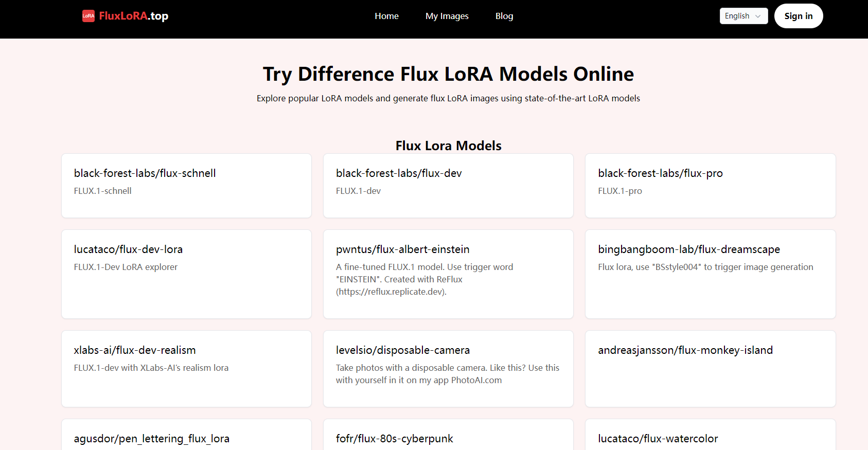Click the FLUX.1-schnell description text
This screenshot has width=868, height=450.
coord(102,191)
